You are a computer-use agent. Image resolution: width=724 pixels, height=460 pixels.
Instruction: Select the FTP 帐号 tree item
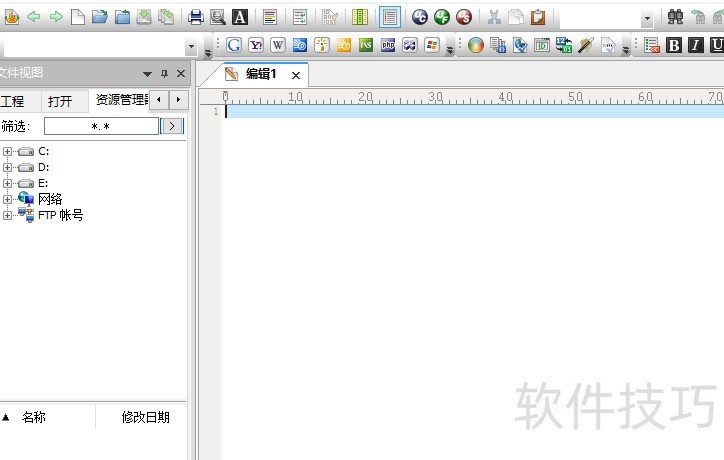60,215
